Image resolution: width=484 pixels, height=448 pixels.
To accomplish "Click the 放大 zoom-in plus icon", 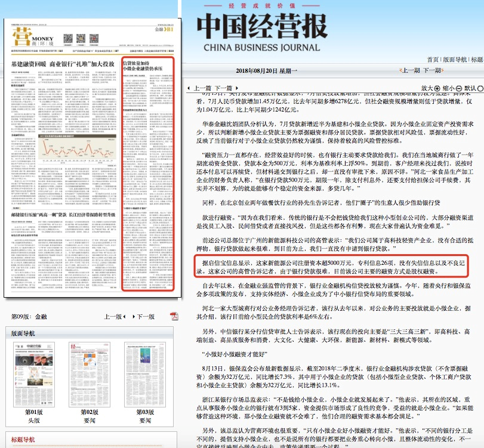I will (x=437, y=88).
